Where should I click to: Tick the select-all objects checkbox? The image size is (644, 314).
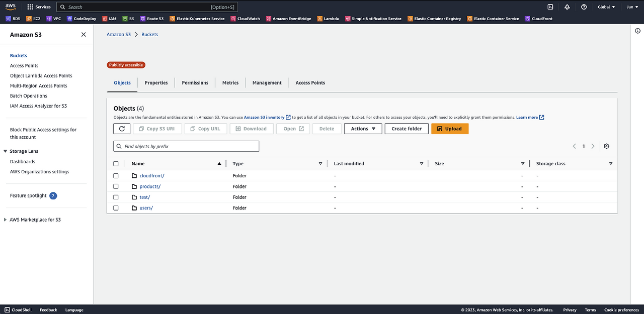tap(116, 164)
